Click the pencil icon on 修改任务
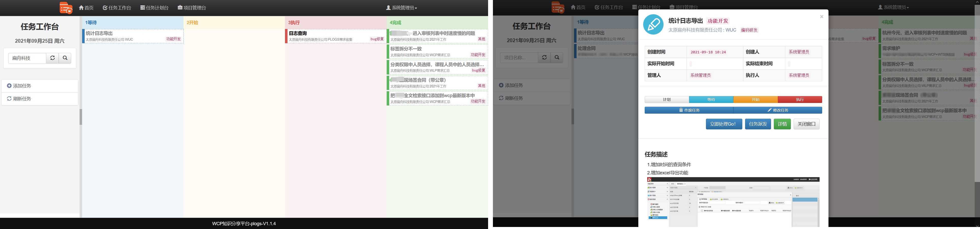 (769, 110)
